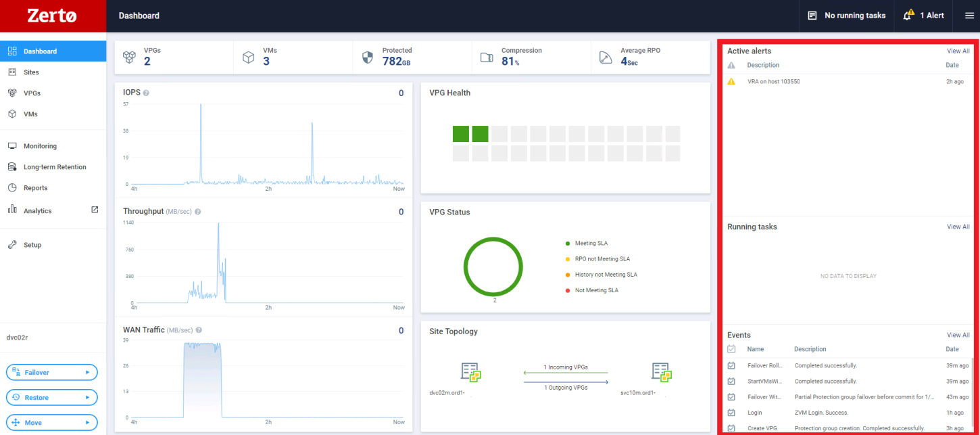Screen dimensions: 980x435
Task: Click the first green VPG Health square
Action: pyautogui.click(x=461, y=134)
